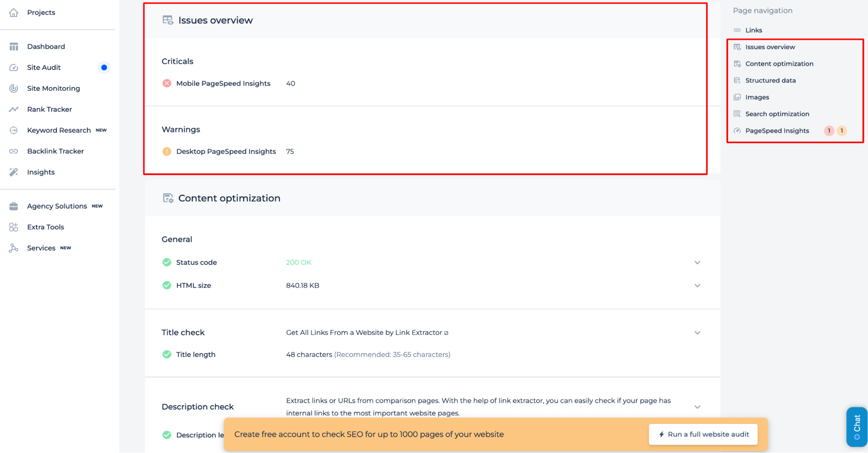Click the Rank Tracker chart icon
The width and height of the screenshot is (868, 453).
point(13,109)
